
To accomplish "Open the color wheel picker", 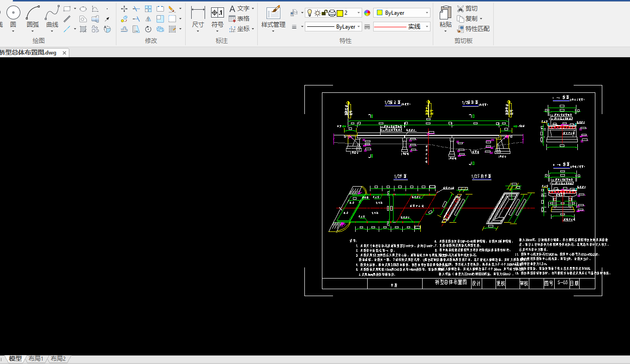I will pos(367,13).
